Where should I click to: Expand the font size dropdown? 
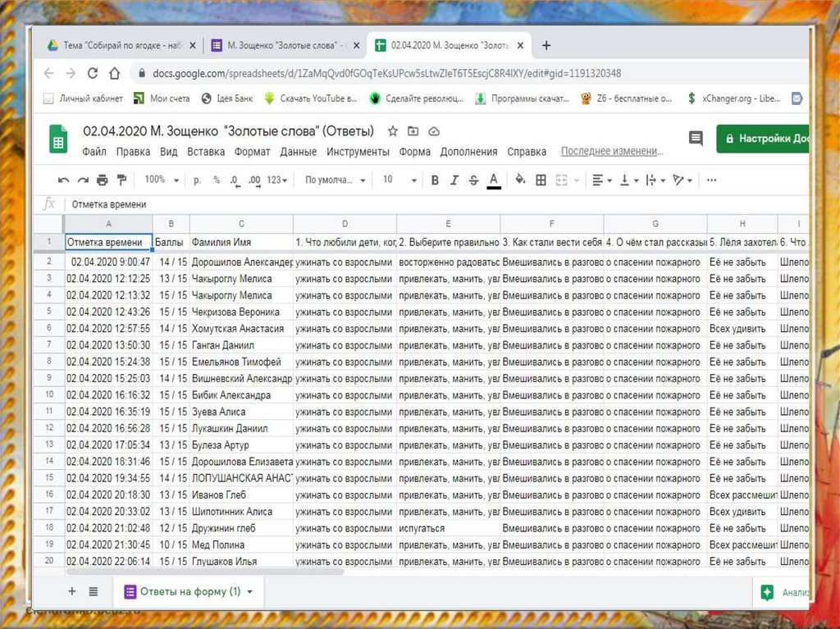[399, 180]
